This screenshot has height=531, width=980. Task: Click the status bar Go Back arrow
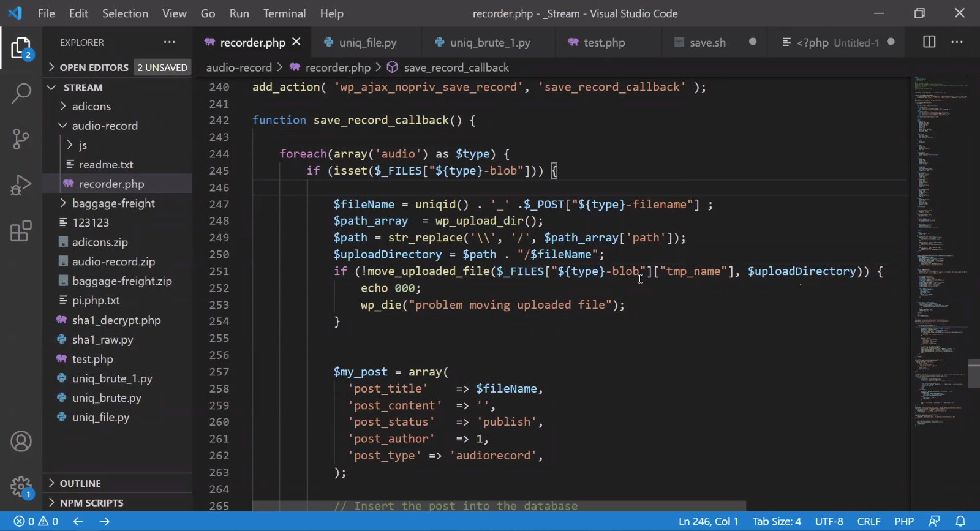(x=78, y=521)
